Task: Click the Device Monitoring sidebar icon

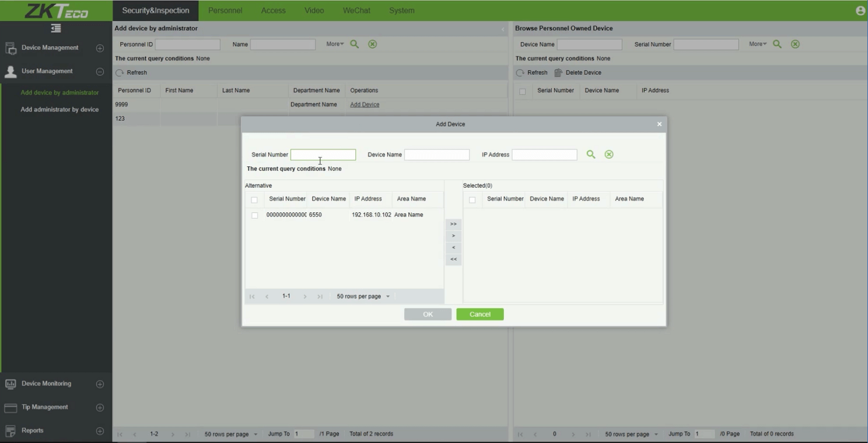Action: pyautogui.click(x=10, y=384)
